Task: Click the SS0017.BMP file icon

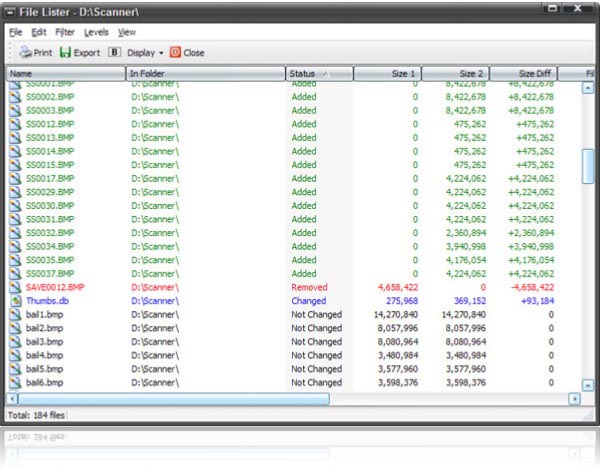Action: tap(15, 179)
